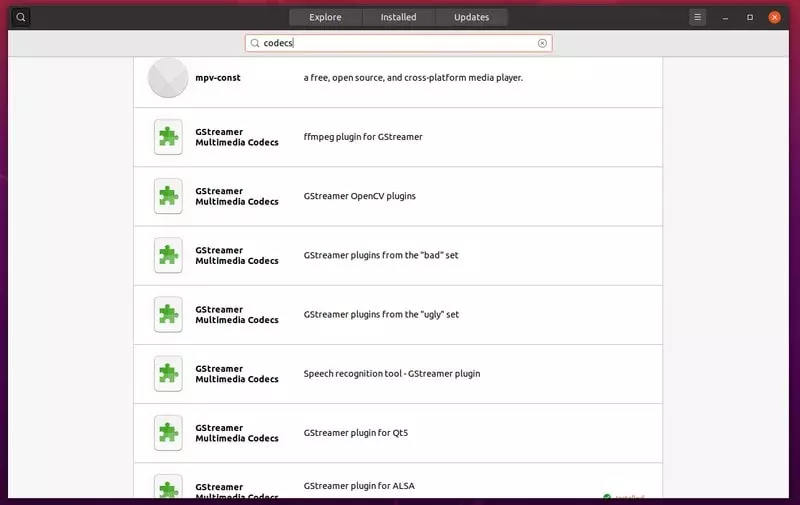Toggle the search button in header bar

pos(20,17)
